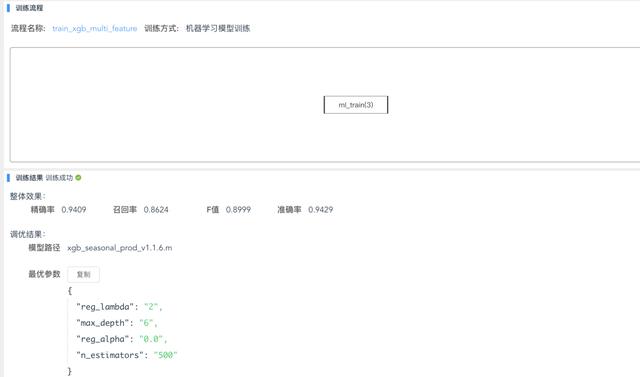
Task: Select the 机器学习模型训练 value
Action: coord(218,28)
